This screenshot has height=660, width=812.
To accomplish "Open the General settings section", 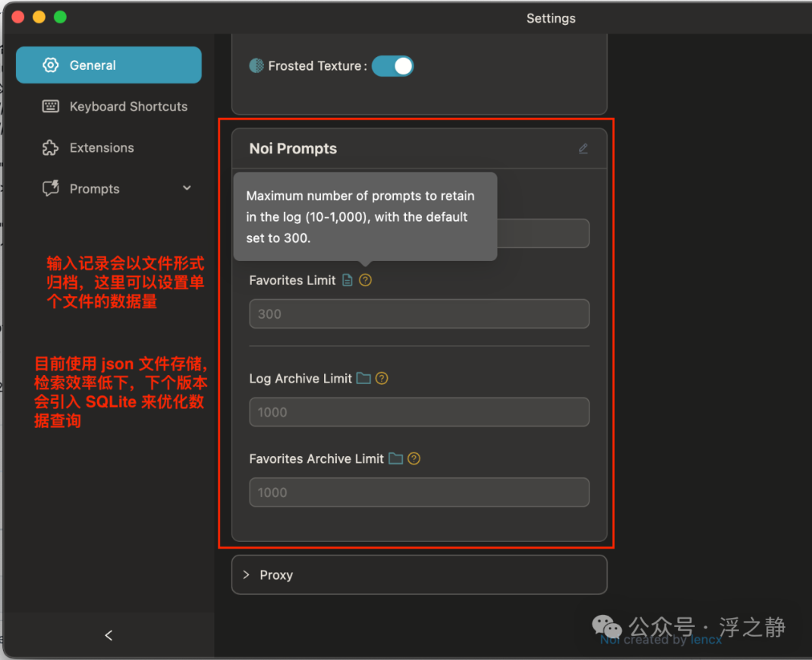I will click(109, 65).
